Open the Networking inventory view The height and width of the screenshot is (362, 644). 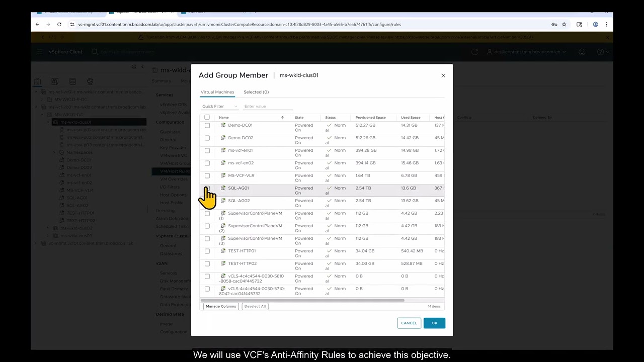click(x=90, y=81)
